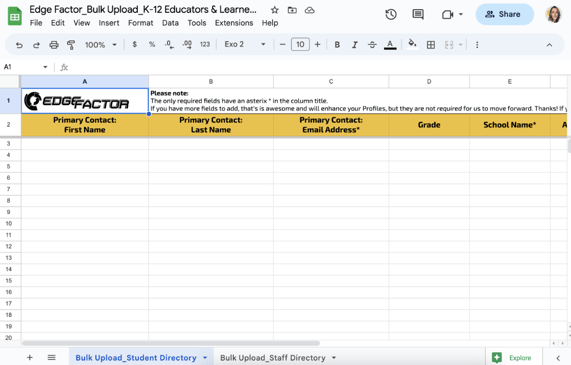The height and width of the screenshot is (365, 571).
Task: Format as currency with dollar icon
Action: (x=135, y=44)
